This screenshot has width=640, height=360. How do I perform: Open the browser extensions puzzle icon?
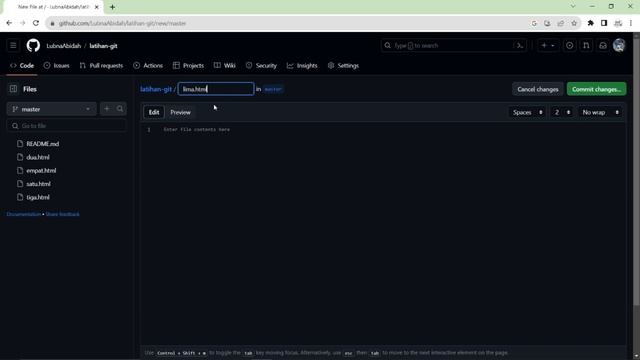(x=591, y=23)
